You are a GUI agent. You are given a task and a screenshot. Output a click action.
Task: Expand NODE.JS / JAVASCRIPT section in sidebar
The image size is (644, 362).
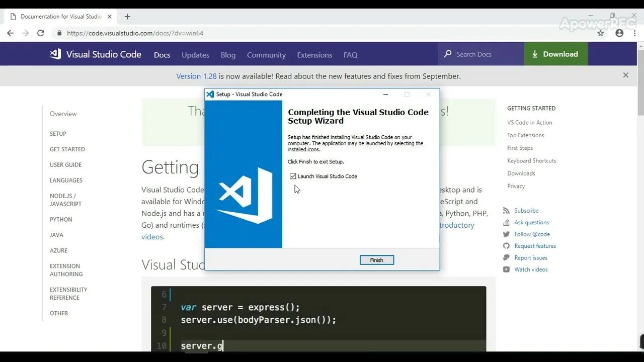pos(65,200)
